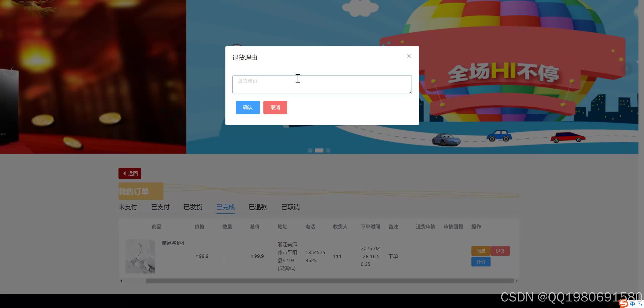Select the currently active 已完成 tab
Screen dimensions: 644x308
point(225,207)
